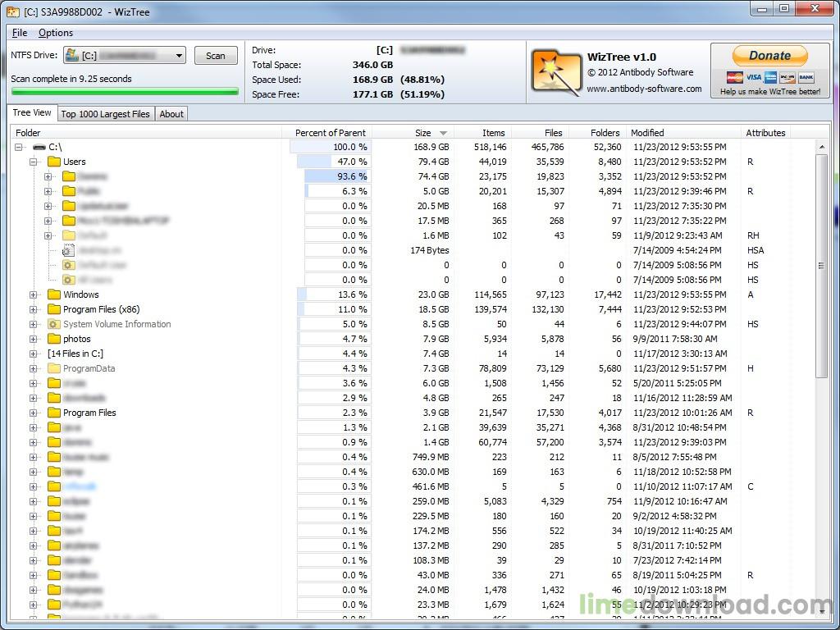Click the WizTree title bar app icon

[x=12, y=11]
